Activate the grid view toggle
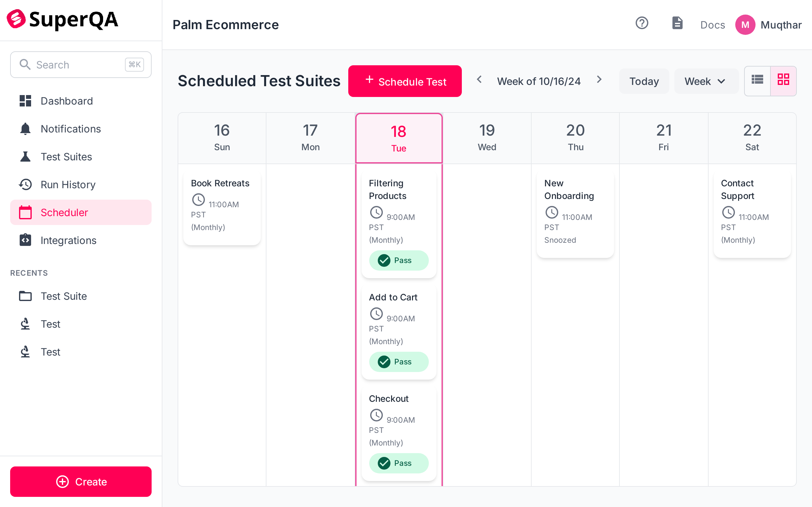This screenshot has height=507, width=812. [x=783, y=81]
